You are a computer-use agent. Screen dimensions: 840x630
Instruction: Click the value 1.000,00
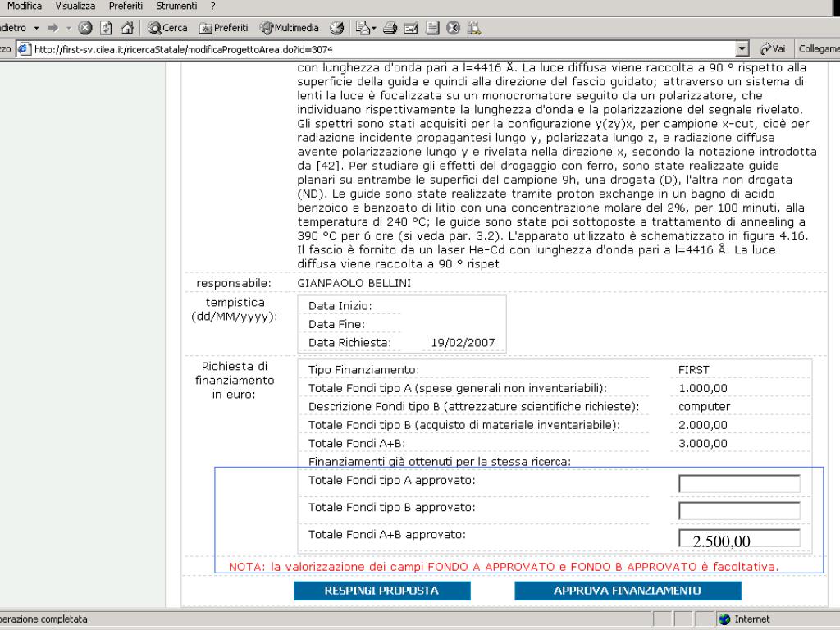click(x=703, y=388)
